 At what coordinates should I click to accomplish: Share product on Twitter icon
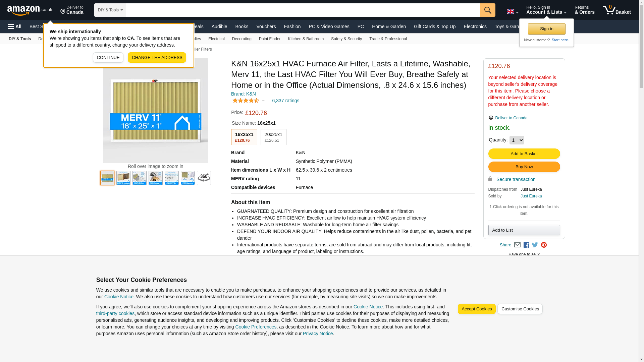(x=535, y=245)
